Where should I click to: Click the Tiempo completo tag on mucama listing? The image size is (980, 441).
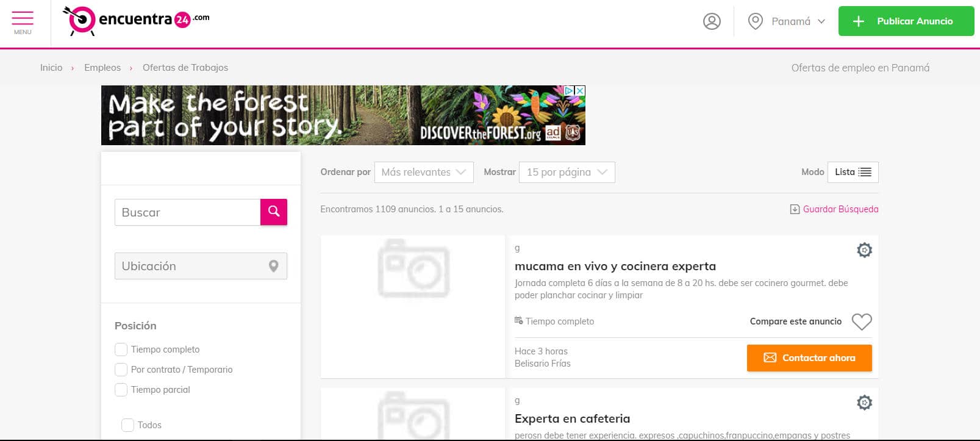click(x=554, y=321)
